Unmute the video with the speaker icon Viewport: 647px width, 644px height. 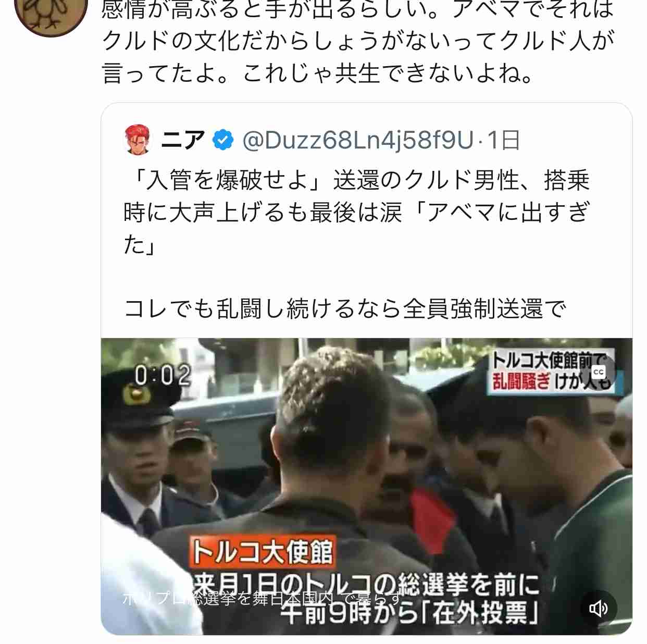tap(599, 608)
